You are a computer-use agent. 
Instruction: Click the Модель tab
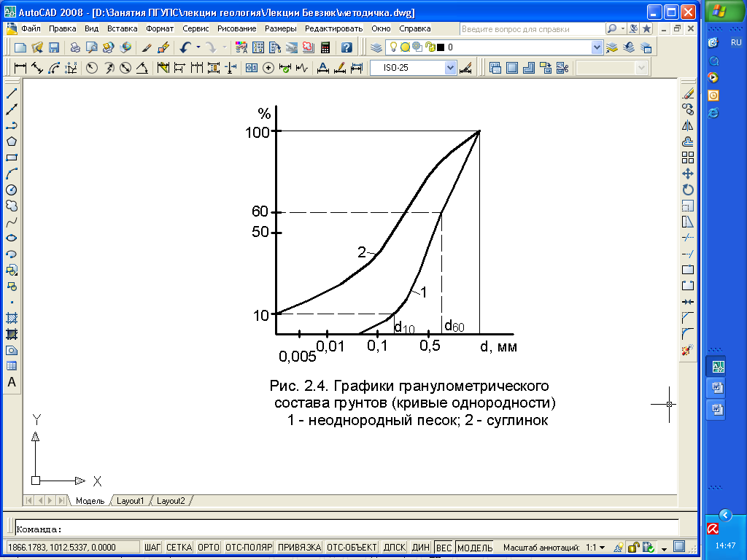pyautogui.click(x=90, y=501)
